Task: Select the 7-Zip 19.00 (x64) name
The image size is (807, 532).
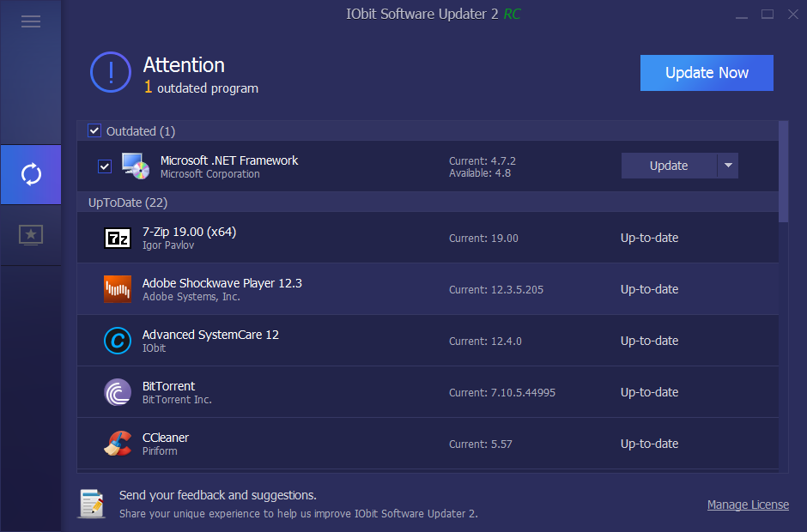Action: point(189,232)
